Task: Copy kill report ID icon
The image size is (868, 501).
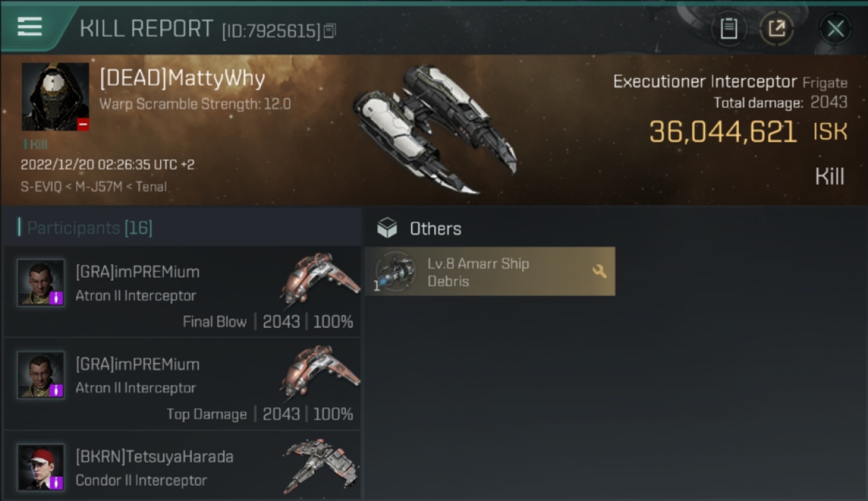Action: pyautogui.click(x=330, y=31)
